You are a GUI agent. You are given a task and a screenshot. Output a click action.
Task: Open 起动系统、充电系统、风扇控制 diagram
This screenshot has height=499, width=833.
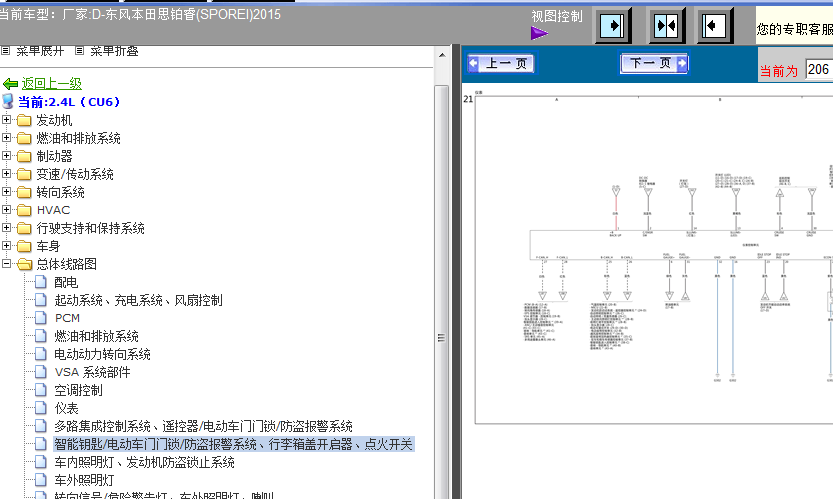point(138,300)
